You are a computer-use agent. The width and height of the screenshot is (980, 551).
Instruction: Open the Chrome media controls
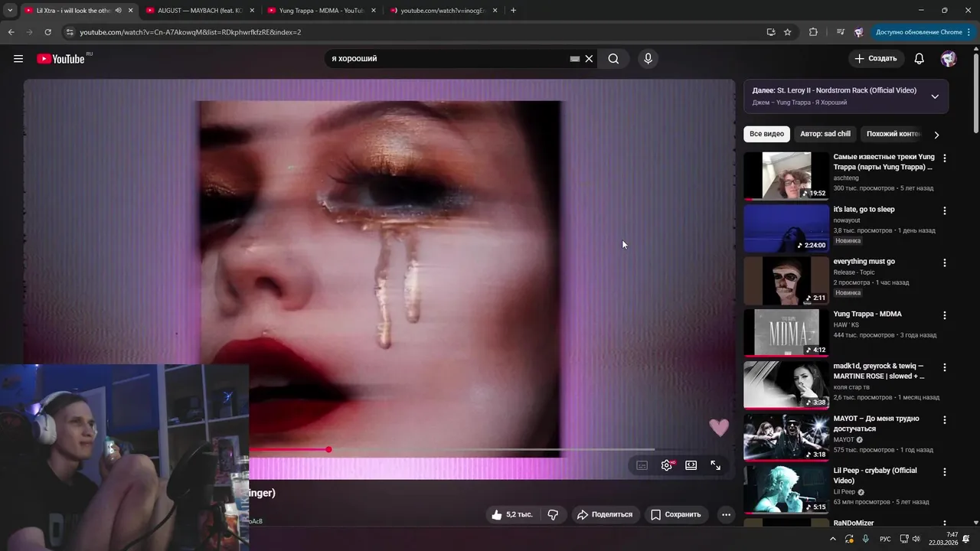pos(841,32)
